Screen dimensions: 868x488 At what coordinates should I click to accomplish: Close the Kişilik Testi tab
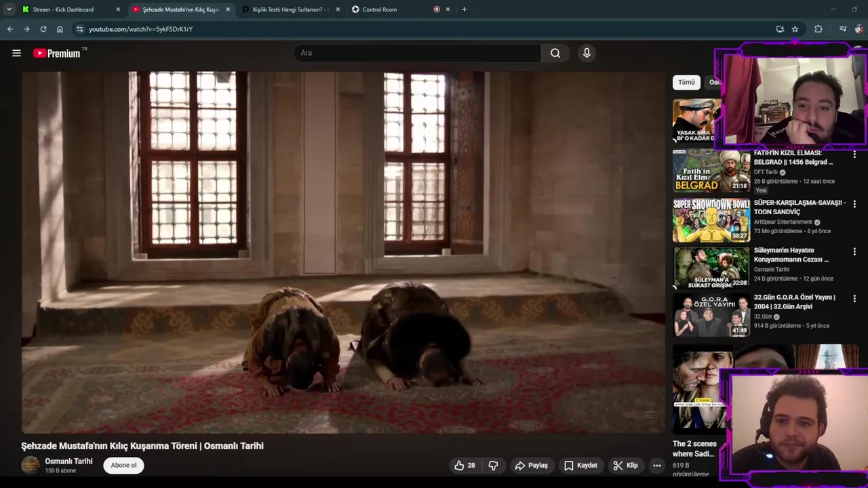(x=338, y=9)
